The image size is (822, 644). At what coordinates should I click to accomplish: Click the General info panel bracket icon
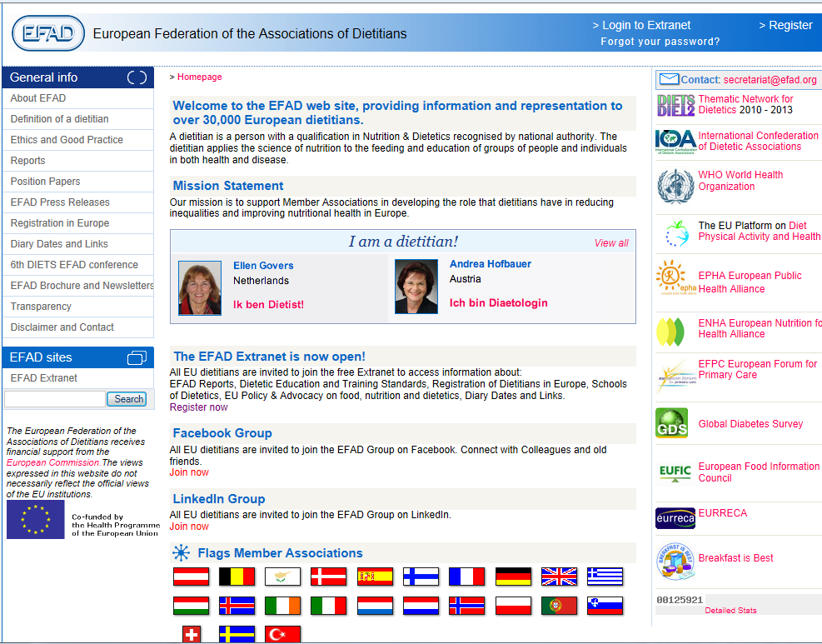click(x=137, y=77)
